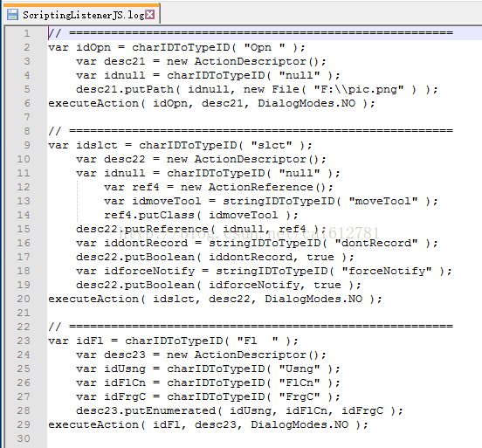Click line number 1 in margin
The height and width of the screenshot is (448, 482).
[27, 33]
